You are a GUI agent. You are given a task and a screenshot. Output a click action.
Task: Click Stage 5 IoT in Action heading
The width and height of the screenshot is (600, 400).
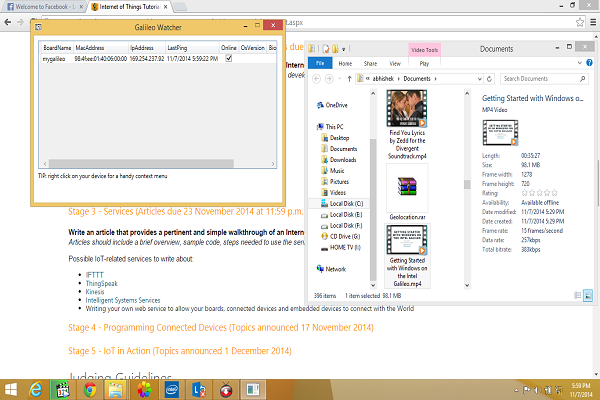(180, 351)
